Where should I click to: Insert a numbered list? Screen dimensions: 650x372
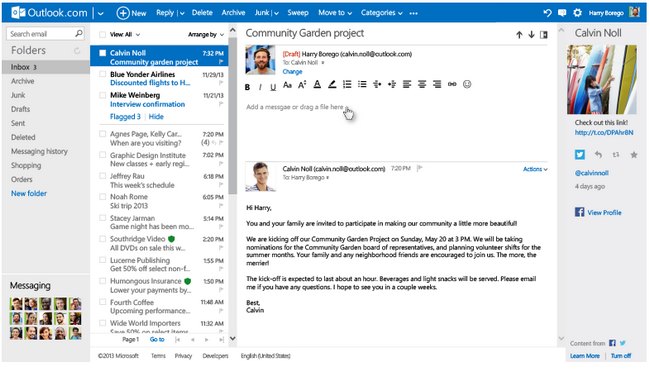tap(347, 85)
